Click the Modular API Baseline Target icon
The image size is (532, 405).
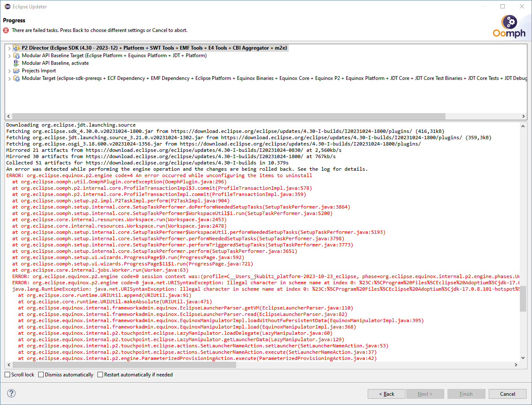tap(16, 55)
